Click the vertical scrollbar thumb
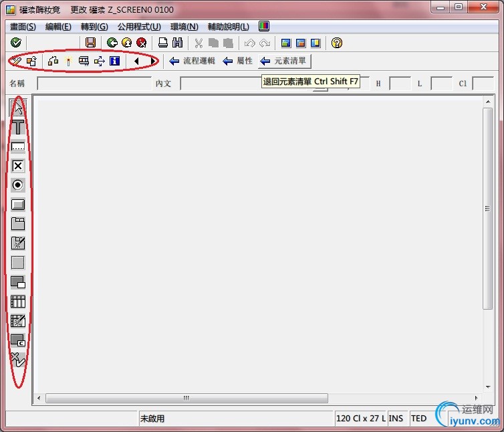Viewport: 504px width, 432px height. click(x=487, y=209)
